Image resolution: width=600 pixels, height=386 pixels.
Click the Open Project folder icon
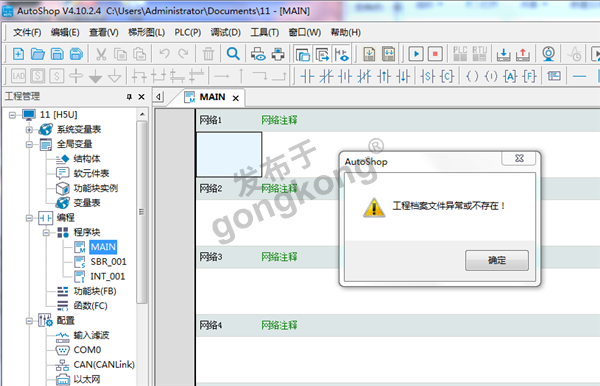(38, 54)
